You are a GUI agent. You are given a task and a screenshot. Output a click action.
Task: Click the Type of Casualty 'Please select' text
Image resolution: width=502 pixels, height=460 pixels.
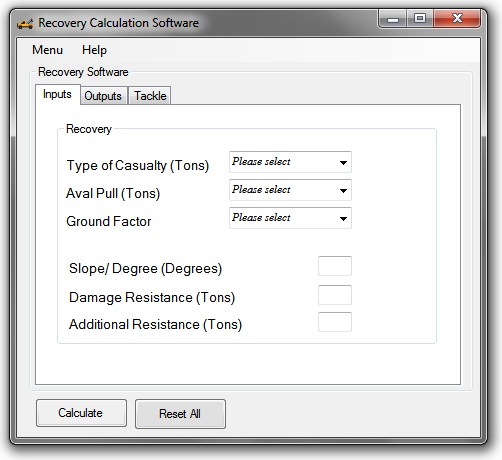[x=261, y=162]
